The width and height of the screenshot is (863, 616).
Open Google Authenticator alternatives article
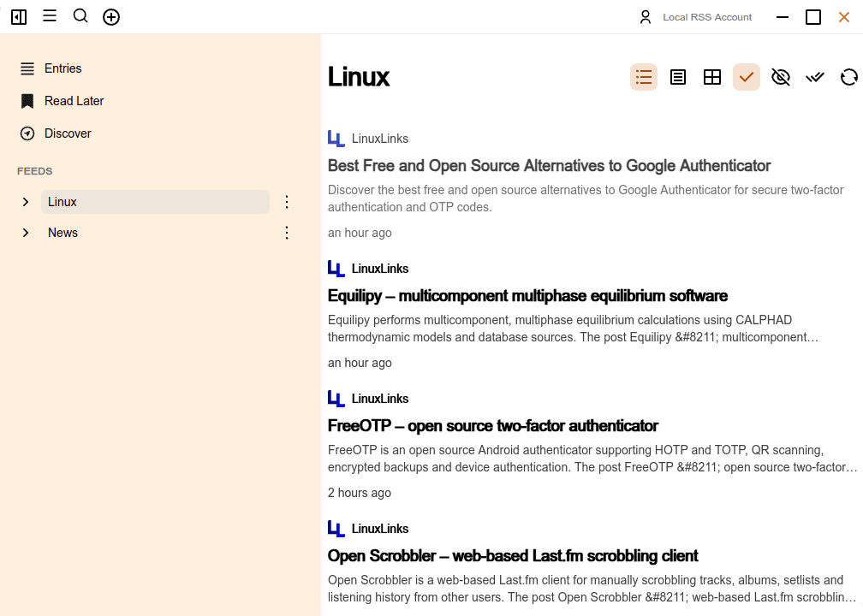pyautogui.click(x=549, y=166)
